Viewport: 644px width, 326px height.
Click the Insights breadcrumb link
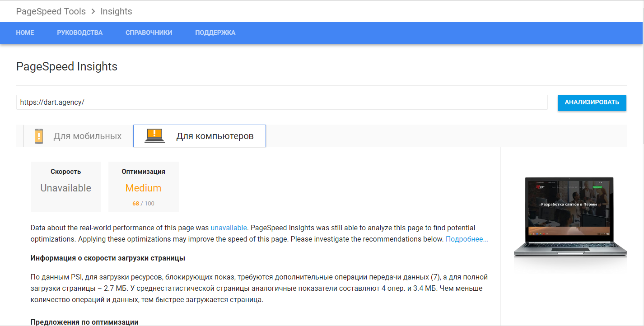[116, 11]
